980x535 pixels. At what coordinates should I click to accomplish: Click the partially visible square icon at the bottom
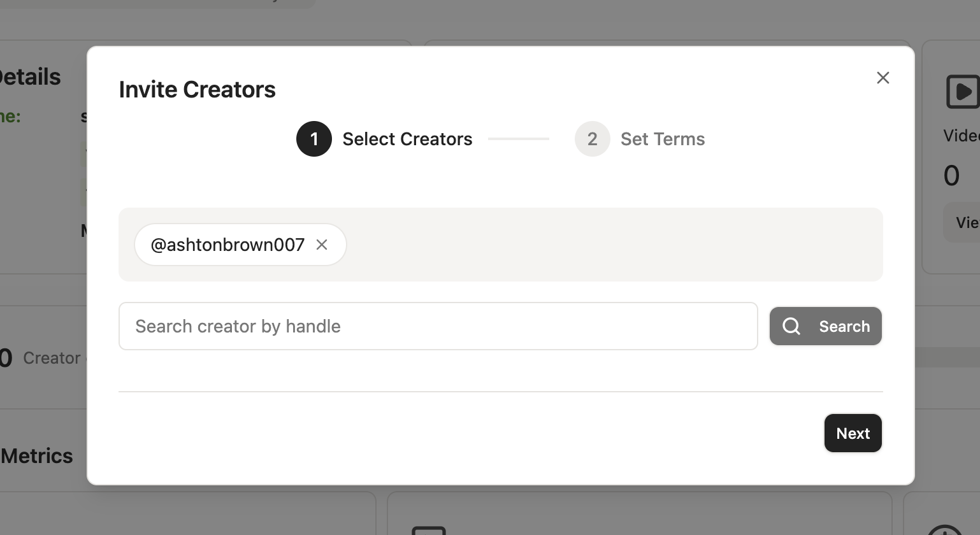[x=428, y=531]
